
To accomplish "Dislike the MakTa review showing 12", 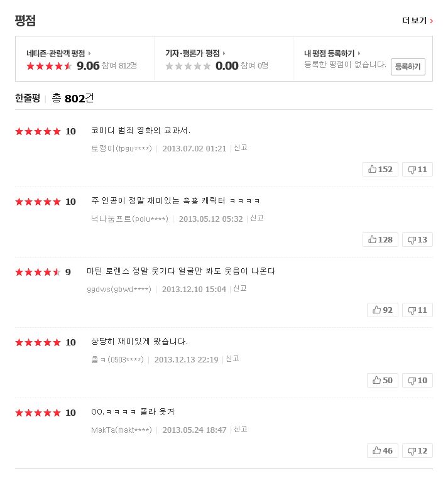I will (417, 450).
